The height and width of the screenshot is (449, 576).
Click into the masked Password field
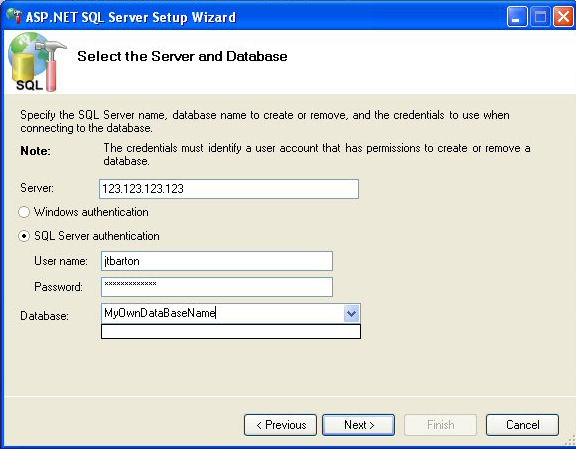click(x=217, y=287)
